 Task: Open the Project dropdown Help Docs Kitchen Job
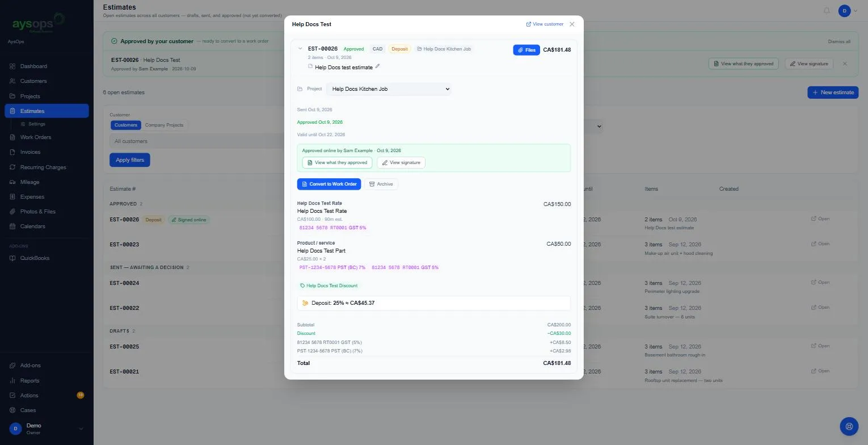coord(389,89)
